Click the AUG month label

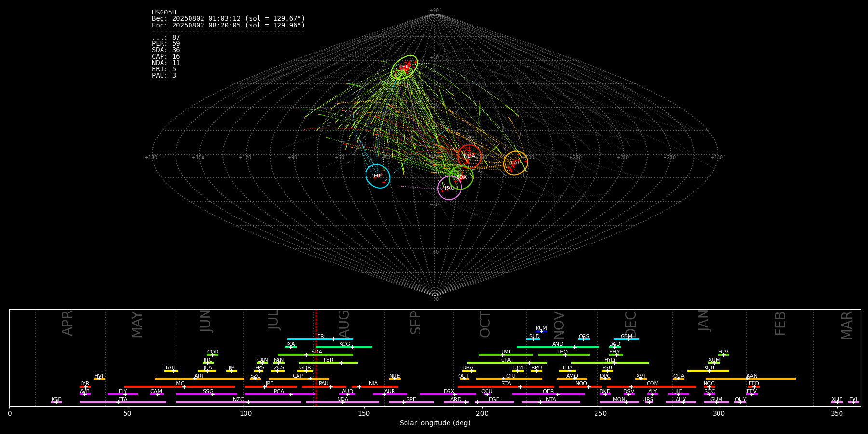pyautogui.click(x=344, y=323)
